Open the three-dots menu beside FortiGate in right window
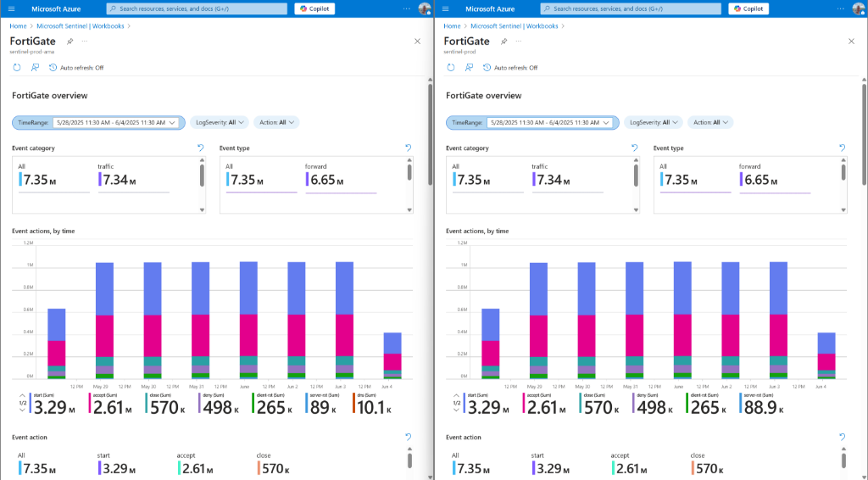Screen dimensions: 868x480 (x=519, y=41)
